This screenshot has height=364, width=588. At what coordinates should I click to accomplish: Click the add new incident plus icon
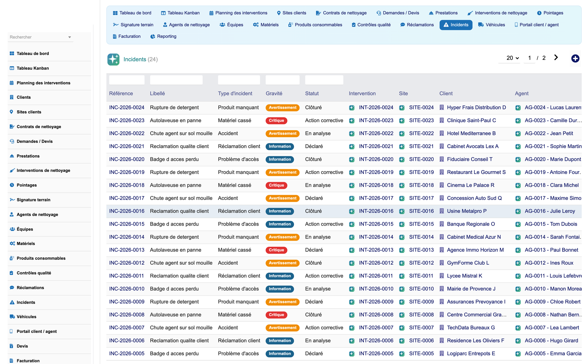pyautogui.click(x=575, y=58)
